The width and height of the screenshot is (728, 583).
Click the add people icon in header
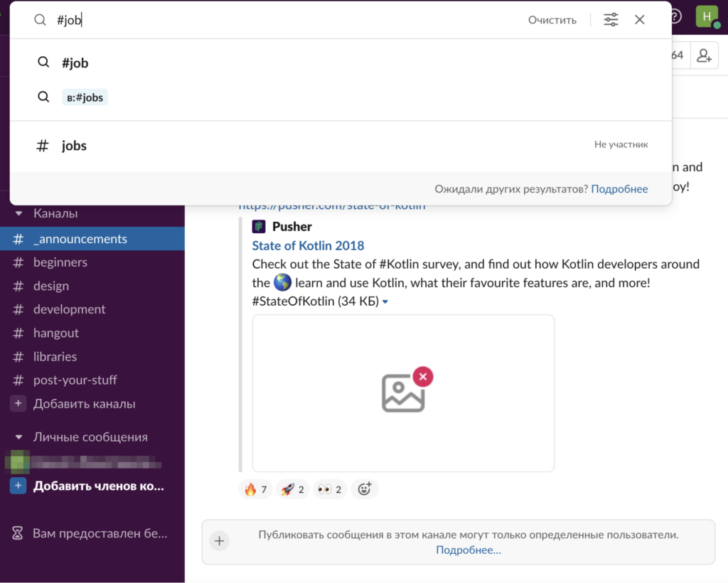(704, 55)
